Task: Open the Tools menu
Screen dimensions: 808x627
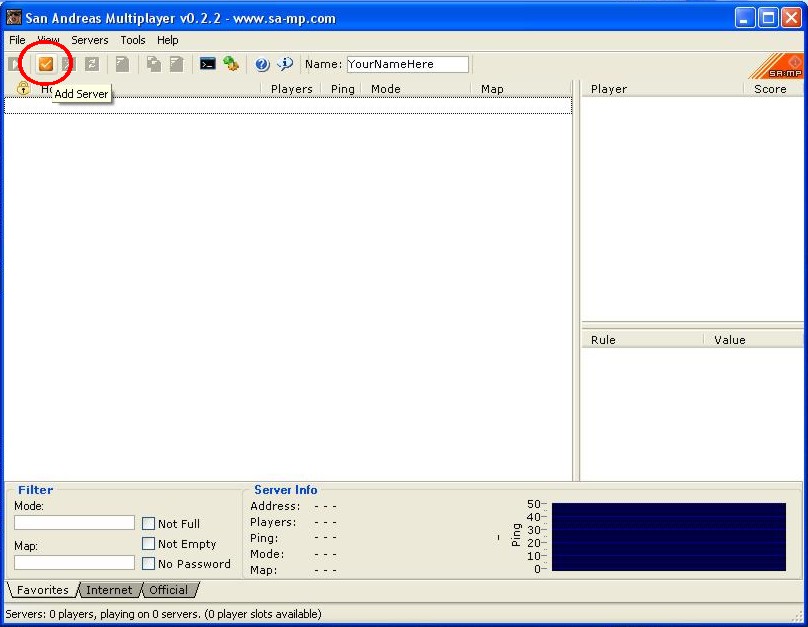Action: [x=133, y=40]
